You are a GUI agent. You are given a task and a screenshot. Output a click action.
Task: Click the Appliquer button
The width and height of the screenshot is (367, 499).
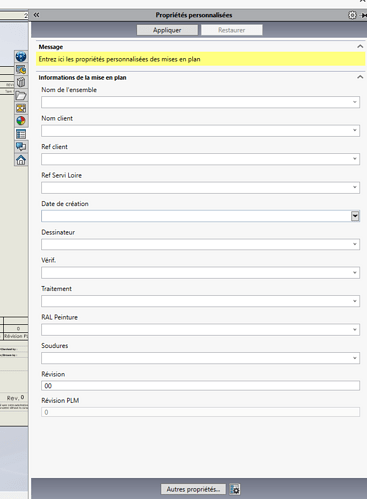[x=167, y=30]
